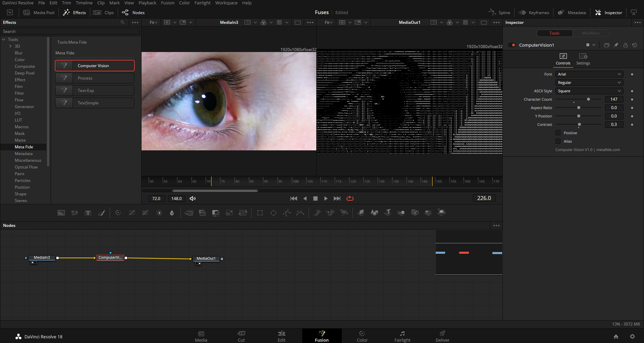
Task: Open the Keyframes panel
Action: point(534,12)
